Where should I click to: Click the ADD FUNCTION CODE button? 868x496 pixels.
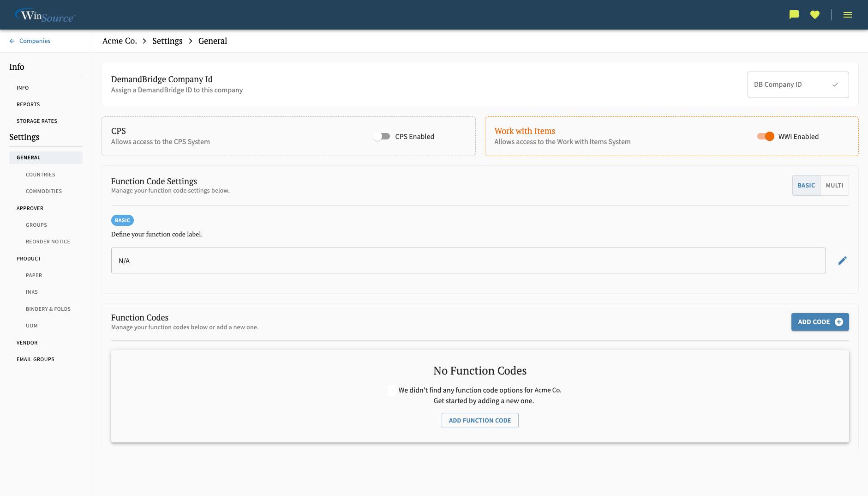480,420
